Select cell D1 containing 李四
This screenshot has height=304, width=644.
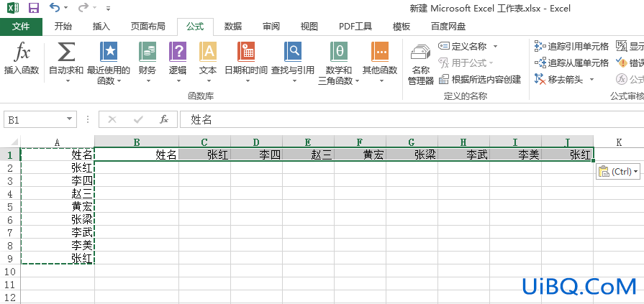[257, 155]
